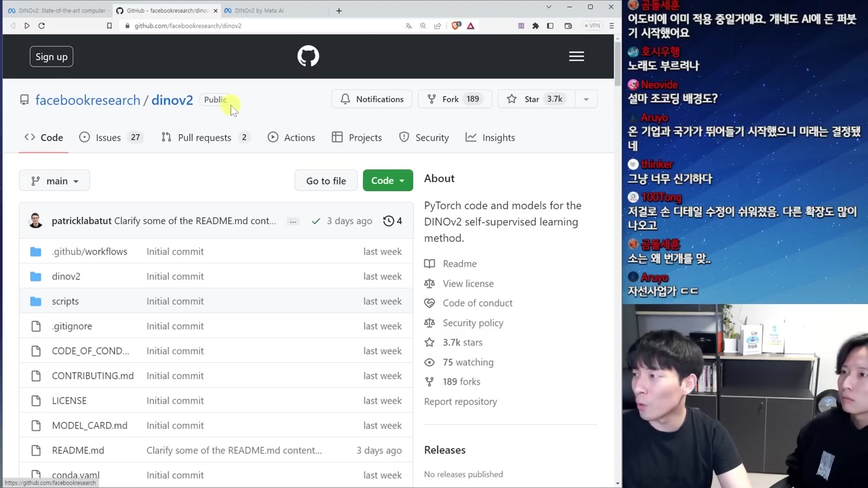Switch to the Projects tab

[357, 137]
